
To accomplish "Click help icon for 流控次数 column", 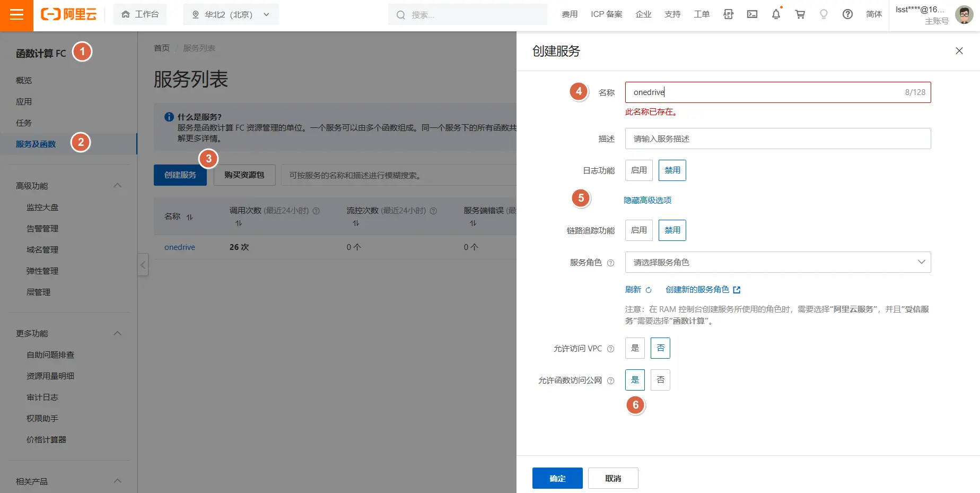I will pyautogui.click(x=433, y=211).
